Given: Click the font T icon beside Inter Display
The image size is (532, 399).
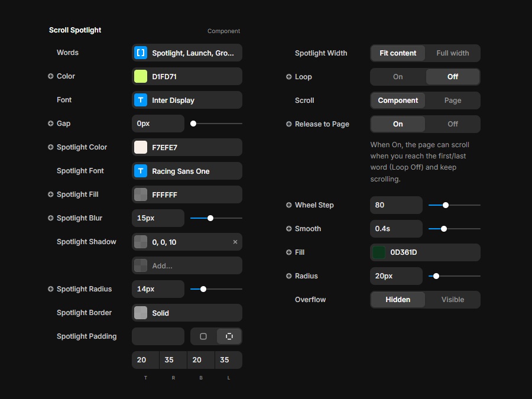Looking at the screenshot, I should point(141,100).
